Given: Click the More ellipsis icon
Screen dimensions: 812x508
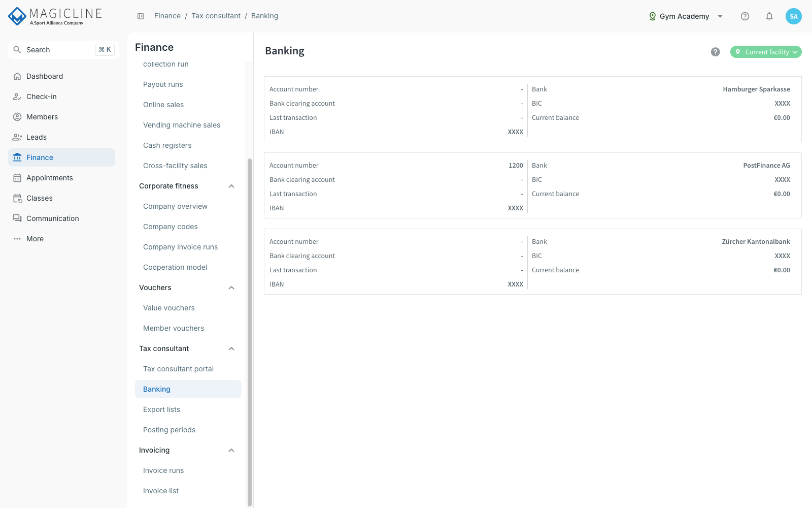Looking at the screenshot, I should point(17,239).
